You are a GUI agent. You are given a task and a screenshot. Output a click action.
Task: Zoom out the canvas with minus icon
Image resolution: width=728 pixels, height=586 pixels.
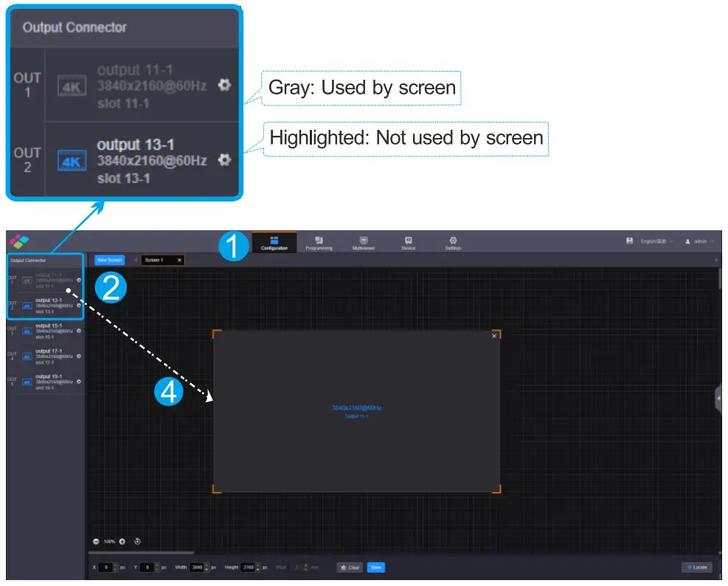(96, 542)
